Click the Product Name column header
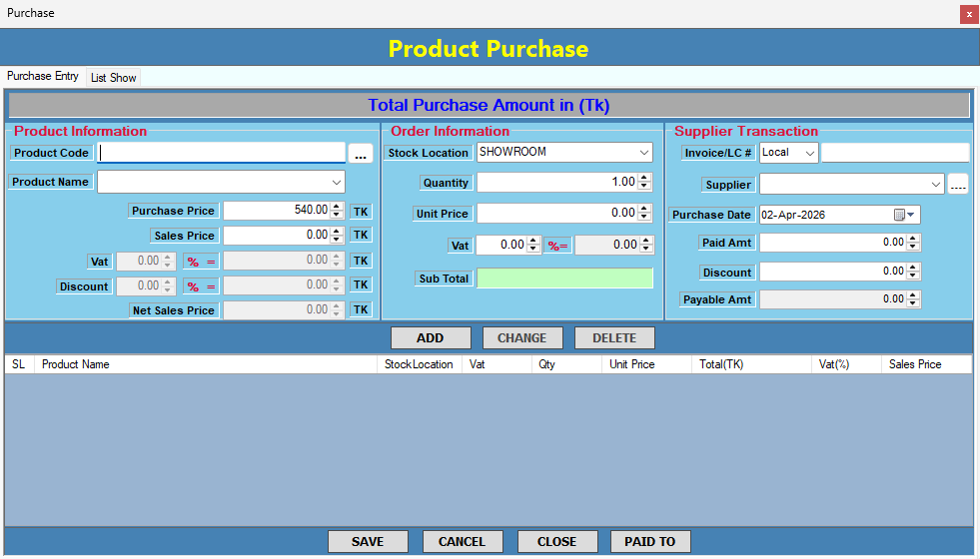Image resolution: width=980 pixels, height=559 pixels. click(x=76, y=365)
